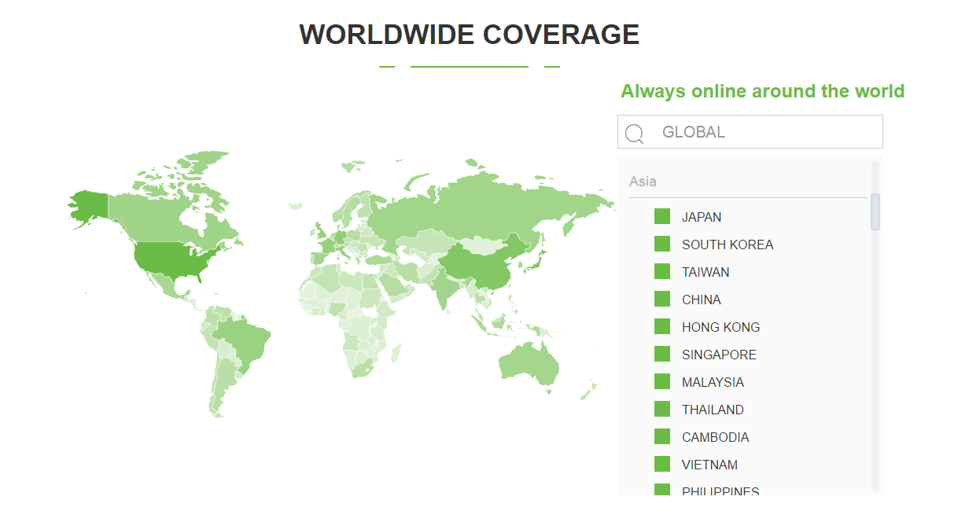980x511 pixels.
Task: Click the GLOBAL search input field
Action: click(x=763, y=132)
